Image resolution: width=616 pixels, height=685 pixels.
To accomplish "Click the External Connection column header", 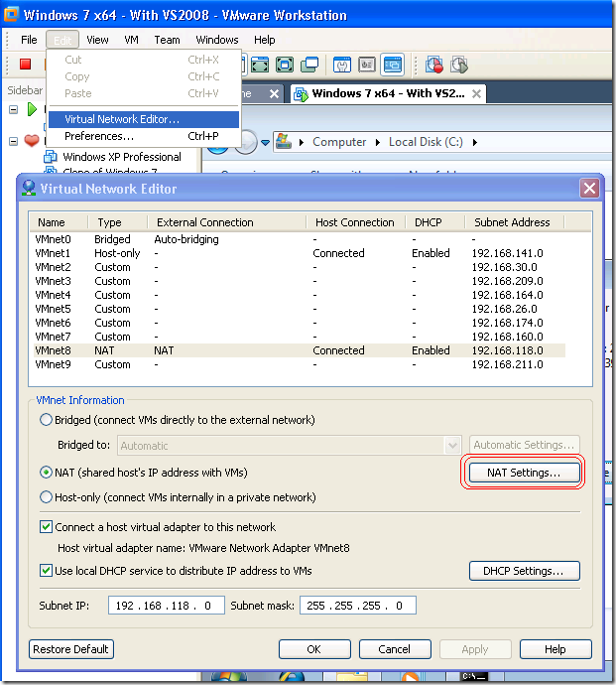I will point(227,222).
